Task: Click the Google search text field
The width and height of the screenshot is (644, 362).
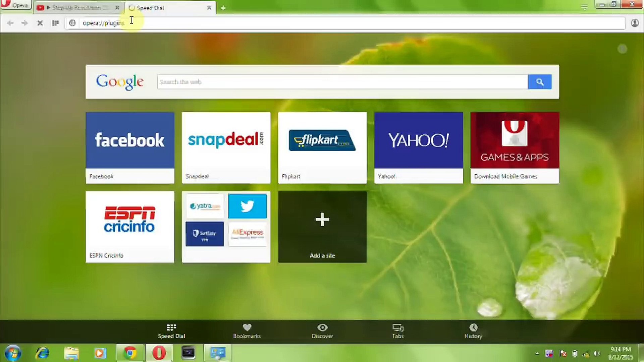Action: point(342,82)
